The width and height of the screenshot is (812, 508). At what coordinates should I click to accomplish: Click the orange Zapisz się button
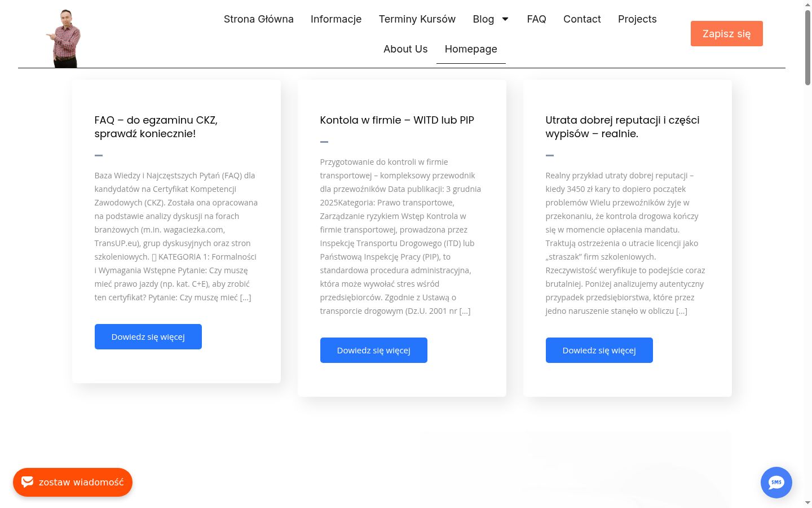(727, 34)
